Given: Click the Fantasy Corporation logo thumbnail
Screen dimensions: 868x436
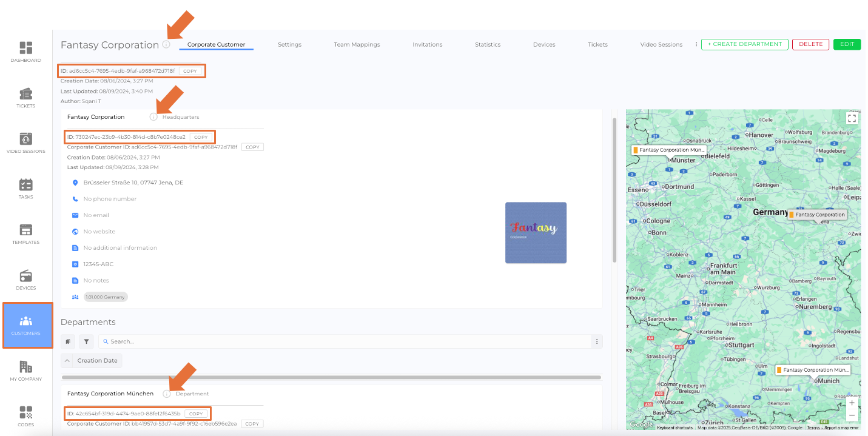Looking at the screenshot, I should [x=536, y=233].
